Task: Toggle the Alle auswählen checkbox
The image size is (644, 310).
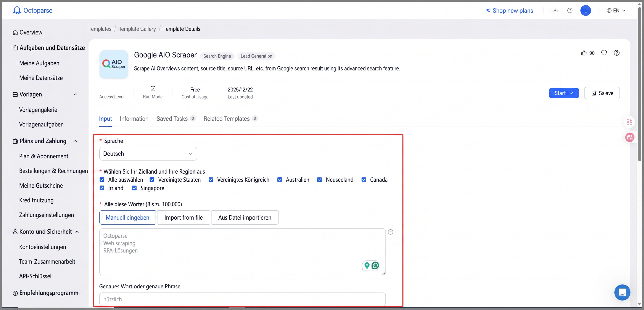Action: click(102, 180)
